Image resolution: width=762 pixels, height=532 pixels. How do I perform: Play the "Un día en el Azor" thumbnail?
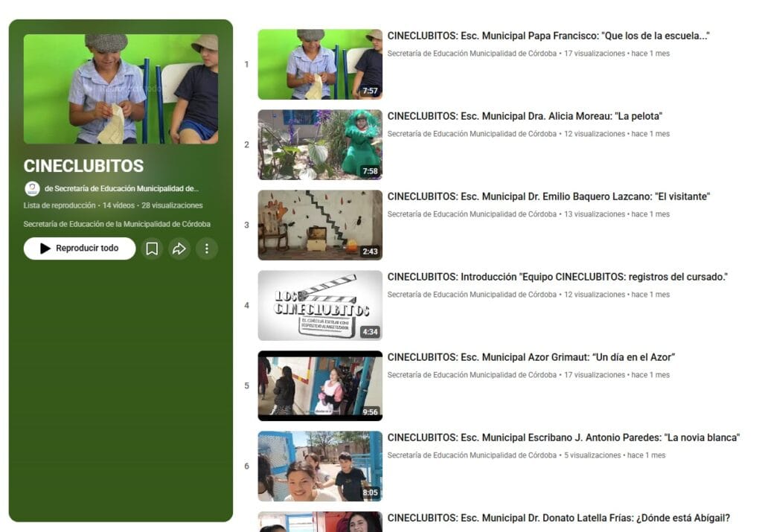(320, 386)
